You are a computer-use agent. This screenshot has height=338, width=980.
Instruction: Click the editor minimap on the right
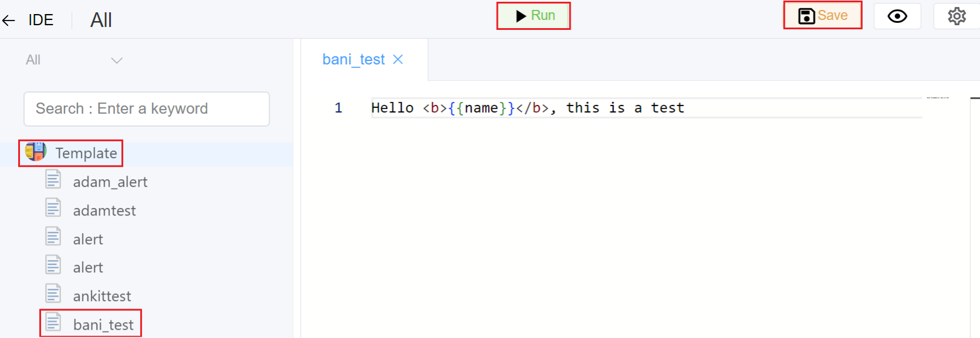point(938,98)
